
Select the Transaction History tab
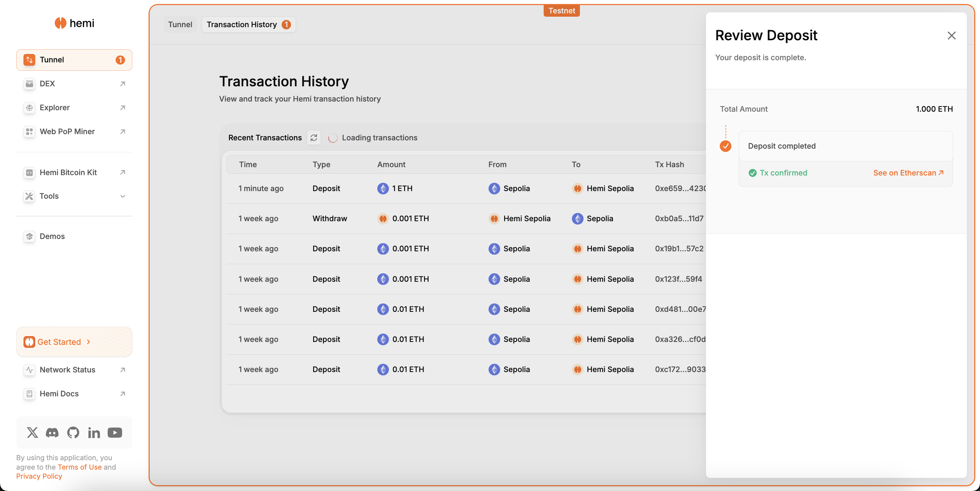tap(248, 24)
